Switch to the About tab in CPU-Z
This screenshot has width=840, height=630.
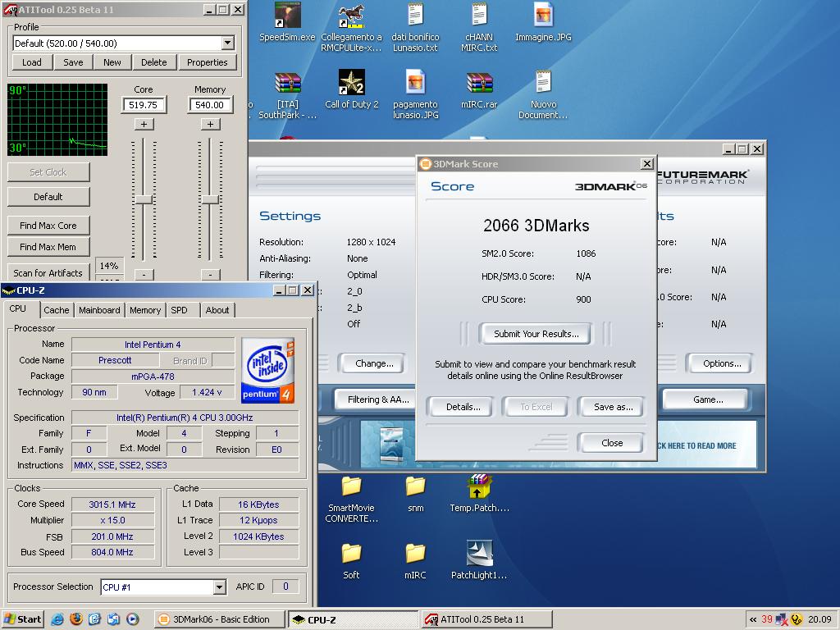click(x=217, y=310)
